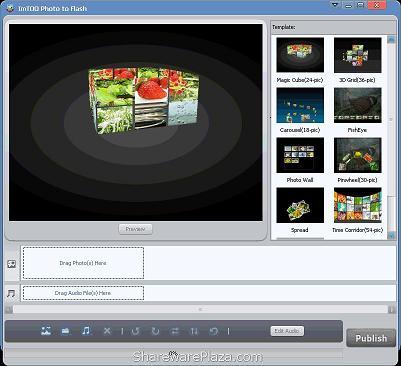Rotate photo counterclockwise with toolbar icon

(135, 331)
